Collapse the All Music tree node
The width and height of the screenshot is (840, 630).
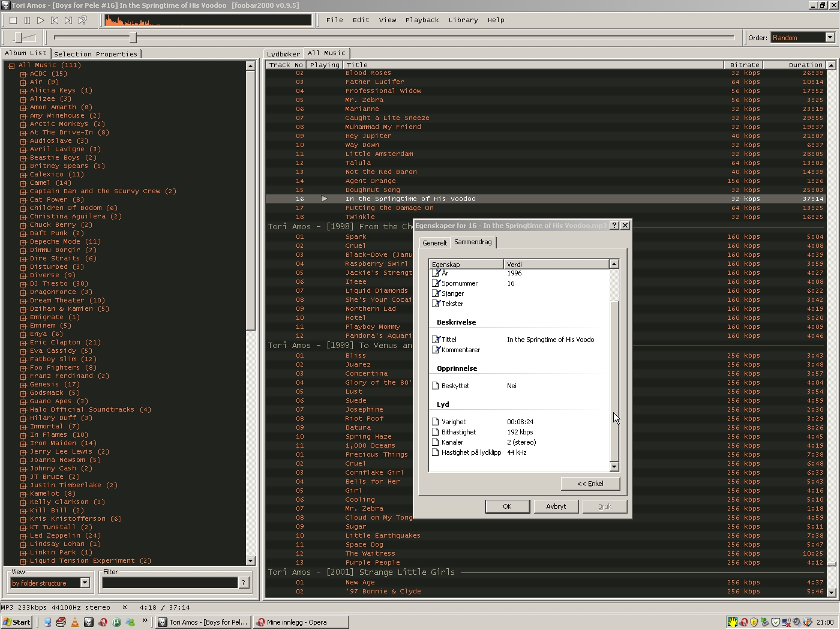(x=11, y=65)
